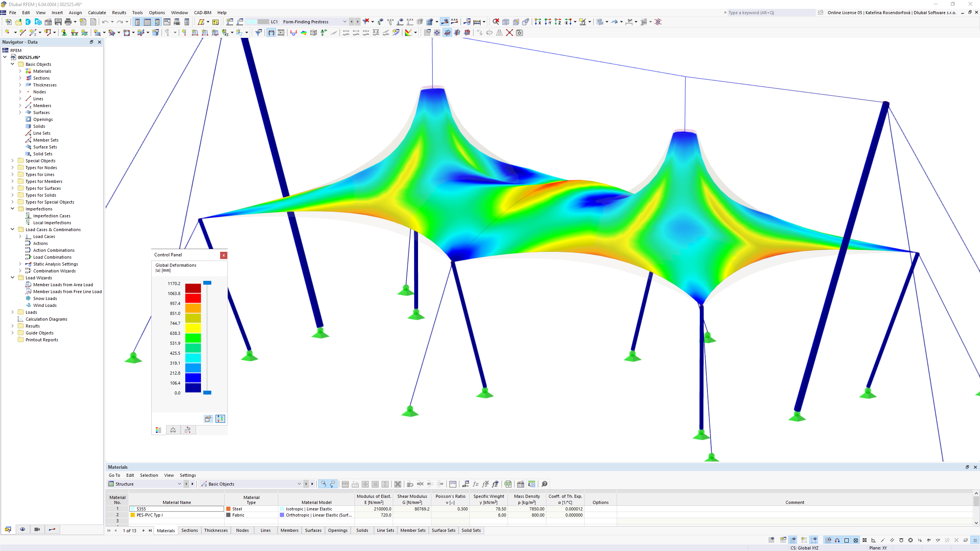Viewport: 980px width, 551px height.
Task: Click the View menu in menu bar
Action: [x=40, y=12]
